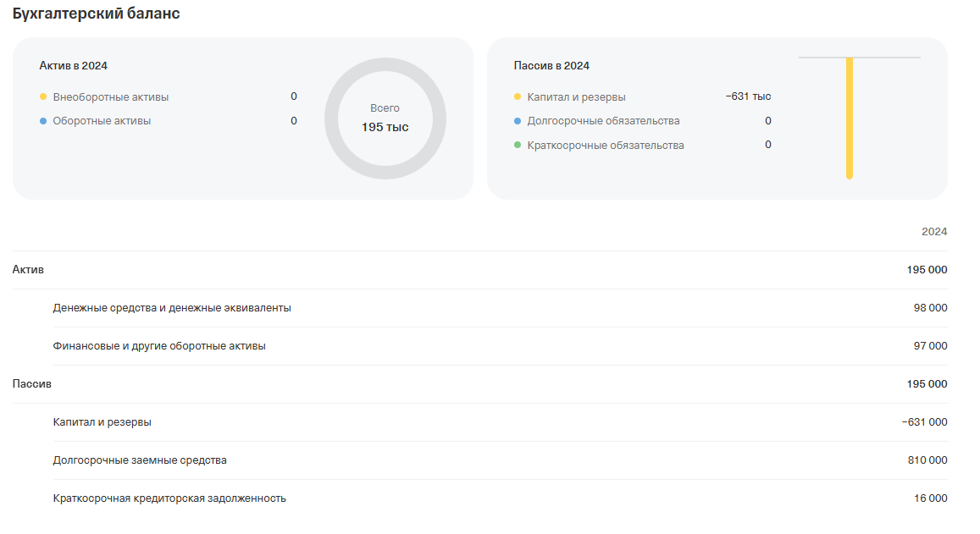
Task: Click the −631 000 value in table
Action: [x=925, y=422]
